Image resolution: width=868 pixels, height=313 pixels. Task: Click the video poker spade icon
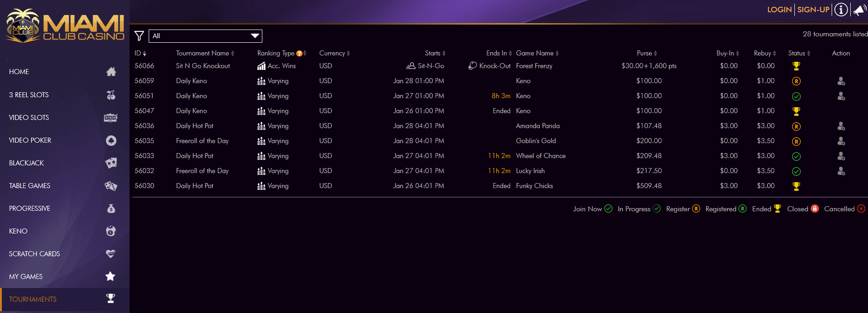coord(111,140)
